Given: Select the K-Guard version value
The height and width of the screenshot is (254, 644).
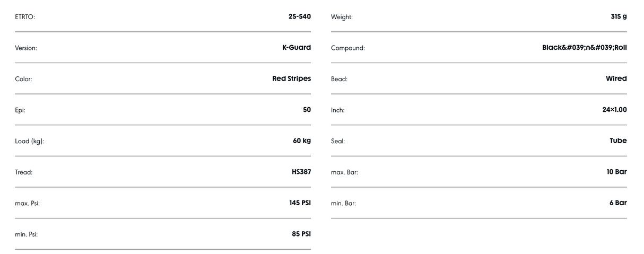Looking at the screenshot, I should [297, 48].
